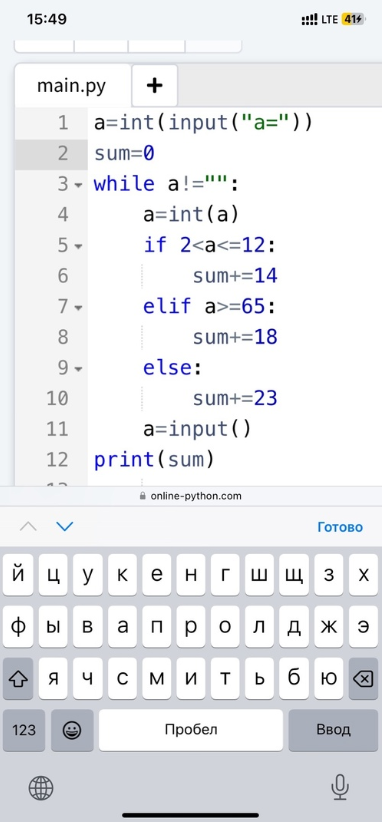Tap the э key on keyboard

pyautogui.click(x=363, y=627)
